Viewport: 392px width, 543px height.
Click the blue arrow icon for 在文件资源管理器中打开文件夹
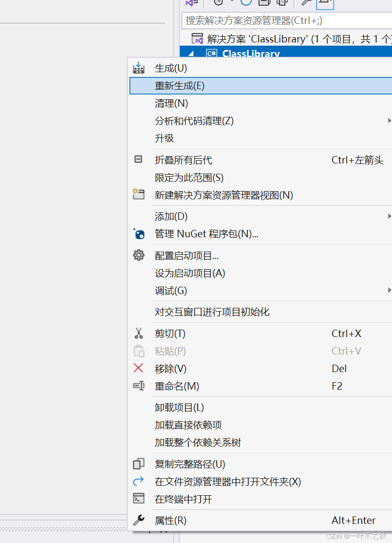coord(138,481)
